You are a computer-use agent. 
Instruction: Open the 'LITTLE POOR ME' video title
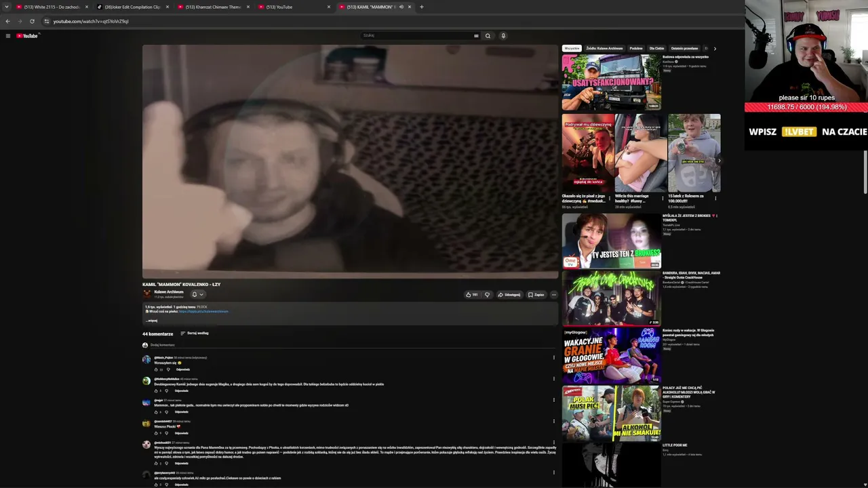675,445
